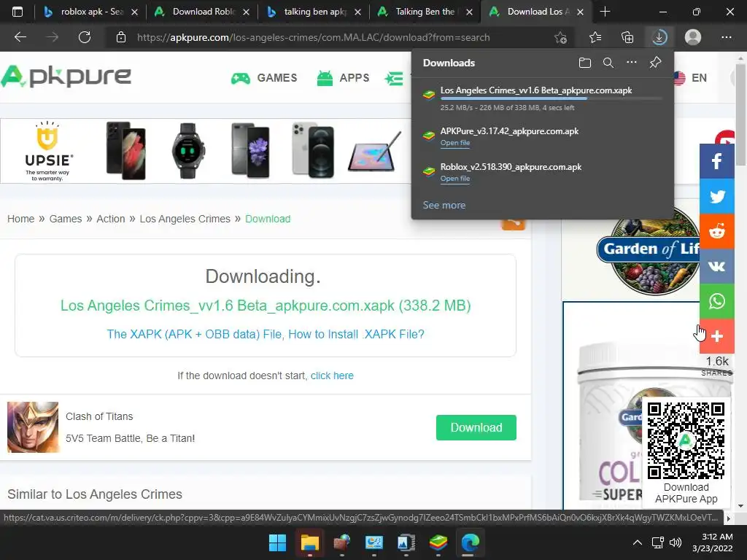747x560 pixels.
Task: Search downloads magnifier icon
Action: (608, 63)
